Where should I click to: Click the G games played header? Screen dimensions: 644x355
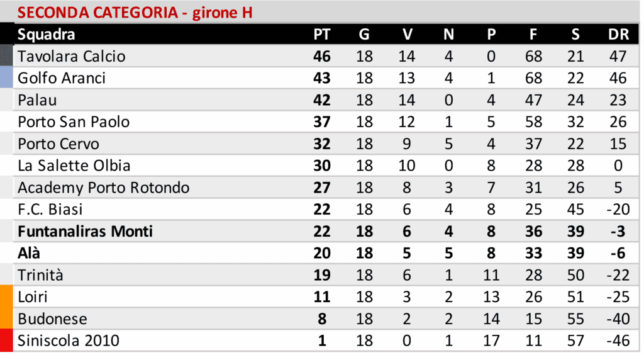364,35
